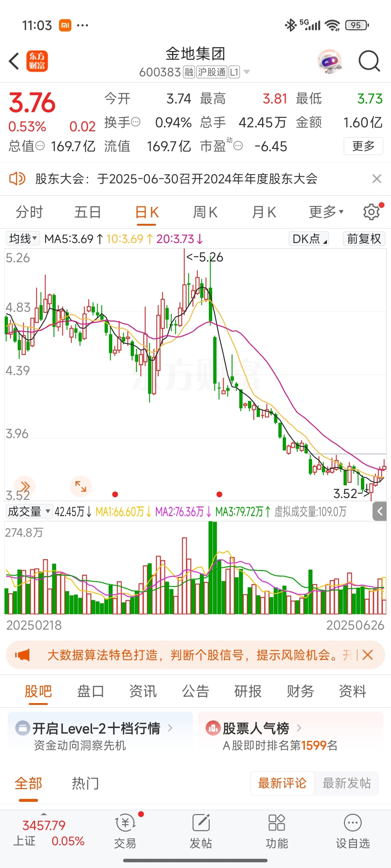The image size is (391, 868).
Task: Tap the gray collapse arrow beside volume panel
Action: click(x=380, y=511)
